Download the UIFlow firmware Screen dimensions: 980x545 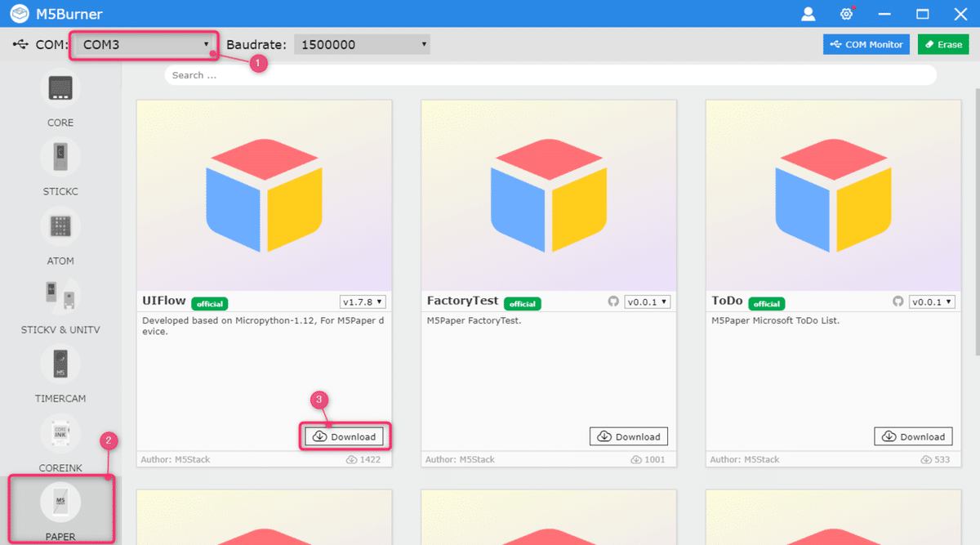pos(344,436)
